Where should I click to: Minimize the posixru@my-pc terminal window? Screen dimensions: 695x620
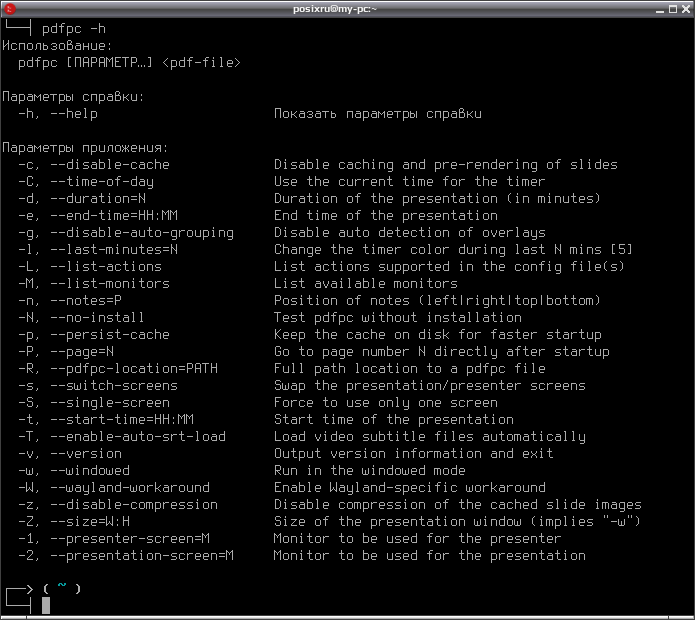point(660,9)
